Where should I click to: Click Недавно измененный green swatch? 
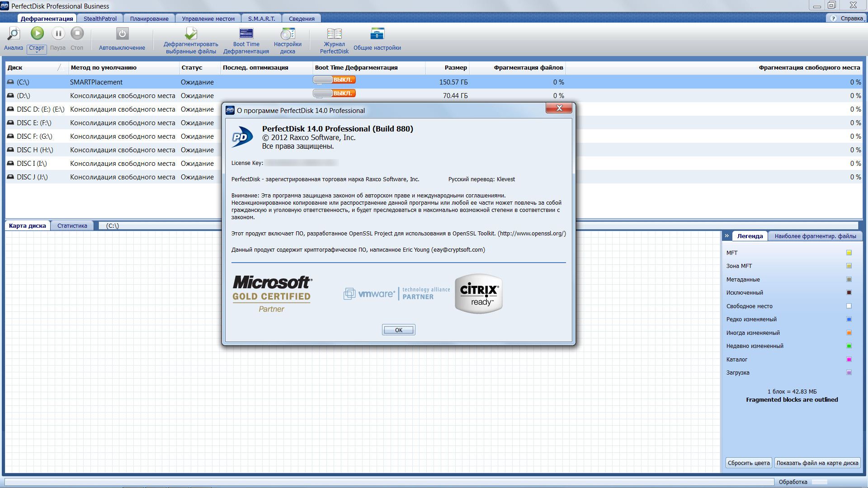849,346
